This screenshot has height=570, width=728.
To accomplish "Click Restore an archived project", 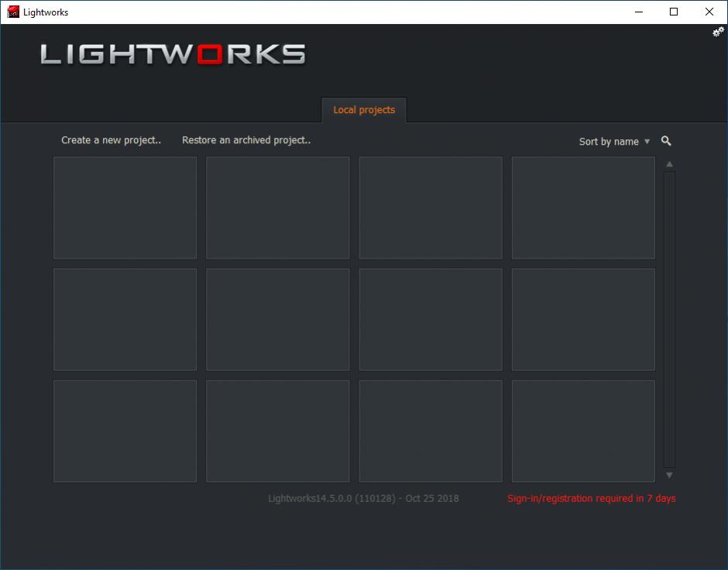I will (246, 140).
